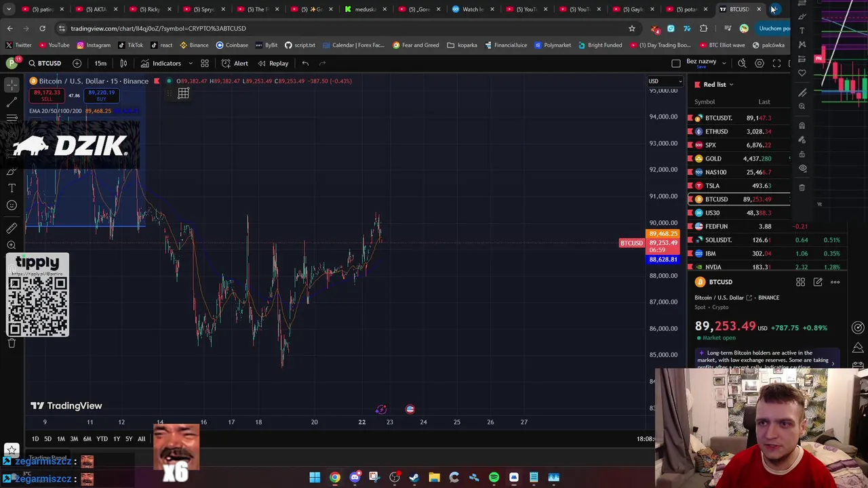Create a new Alert
This screenshot has height=488, width=868.
(235, 63)
